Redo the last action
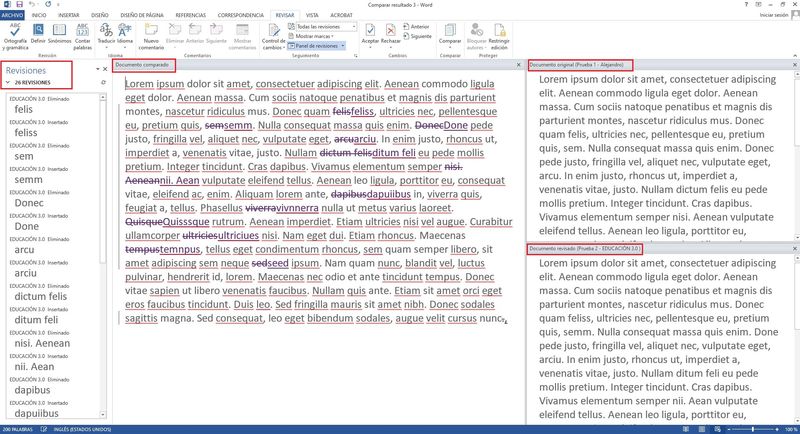The image size is (800, 434). (x=48, y=5)
